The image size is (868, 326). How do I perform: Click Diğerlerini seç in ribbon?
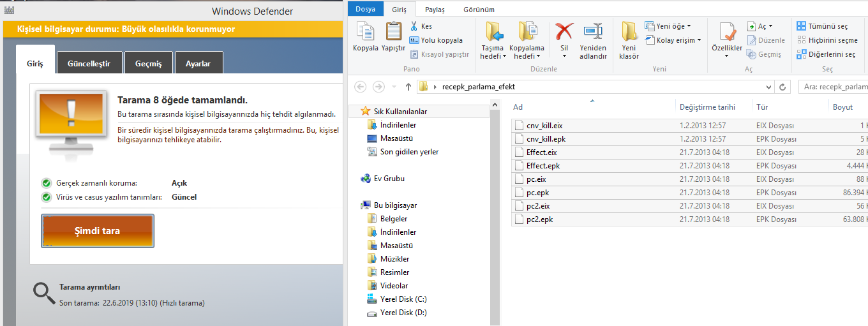pyautogui.click(x=826, y=54)
